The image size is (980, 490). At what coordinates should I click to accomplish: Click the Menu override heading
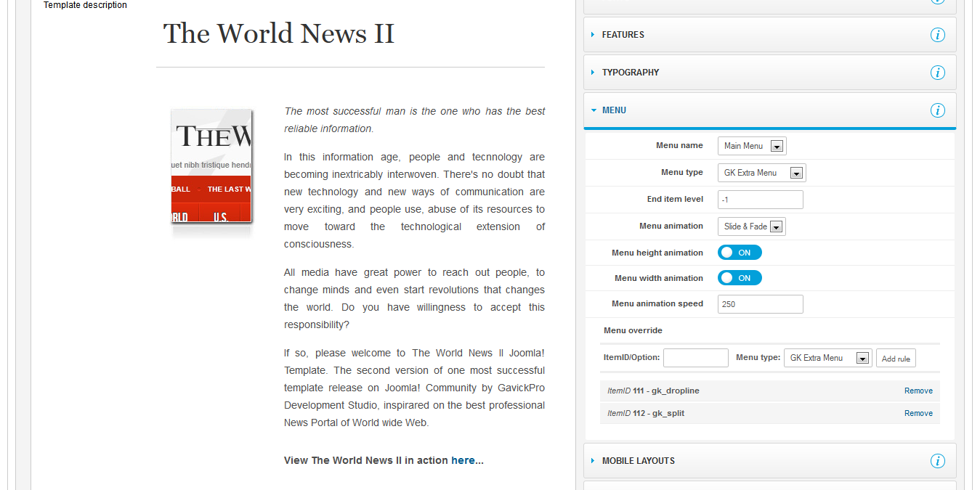tap(633, 330)
